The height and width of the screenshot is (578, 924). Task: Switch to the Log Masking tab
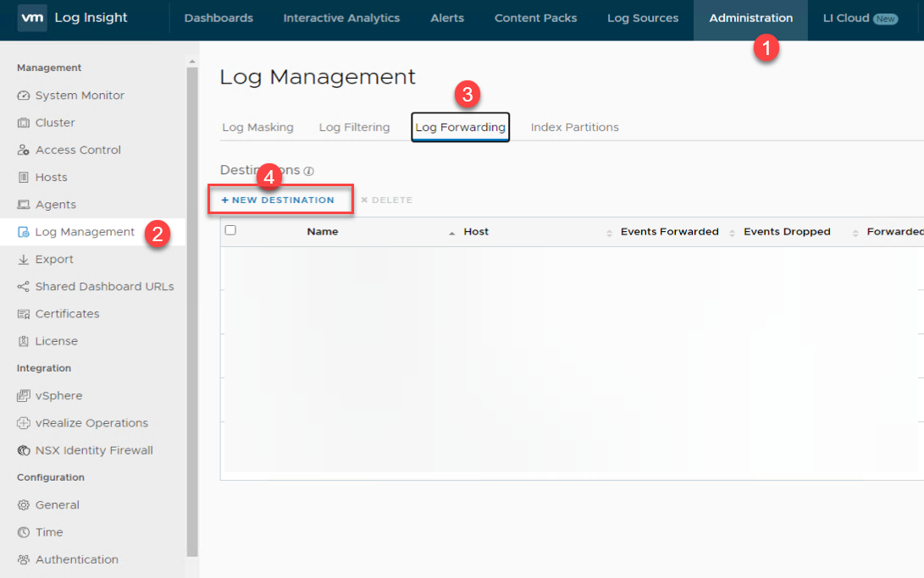(x=258, y=127)
